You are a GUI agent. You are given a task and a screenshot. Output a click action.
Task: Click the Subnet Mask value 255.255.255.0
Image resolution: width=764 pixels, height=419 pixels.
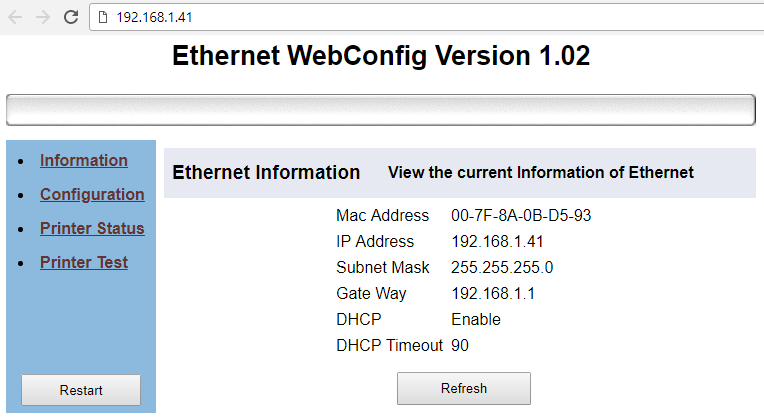[502, 267]
